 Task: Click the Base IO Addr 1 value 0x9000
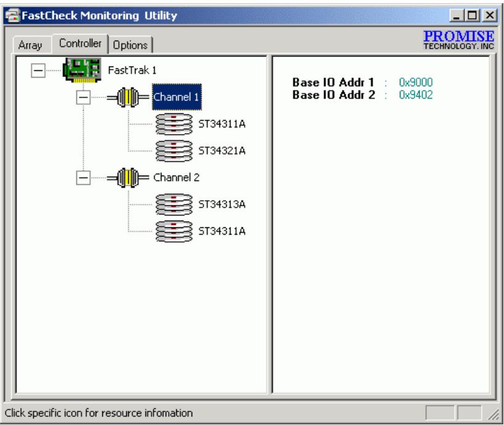(x=416, y=83)
